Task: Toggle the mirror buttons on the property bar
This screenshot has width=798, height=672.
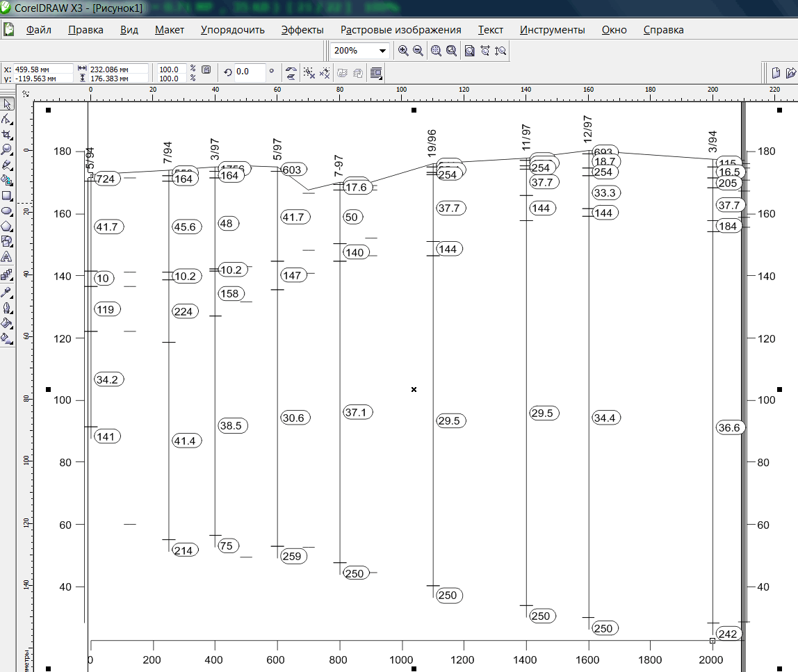Action: 291,73
